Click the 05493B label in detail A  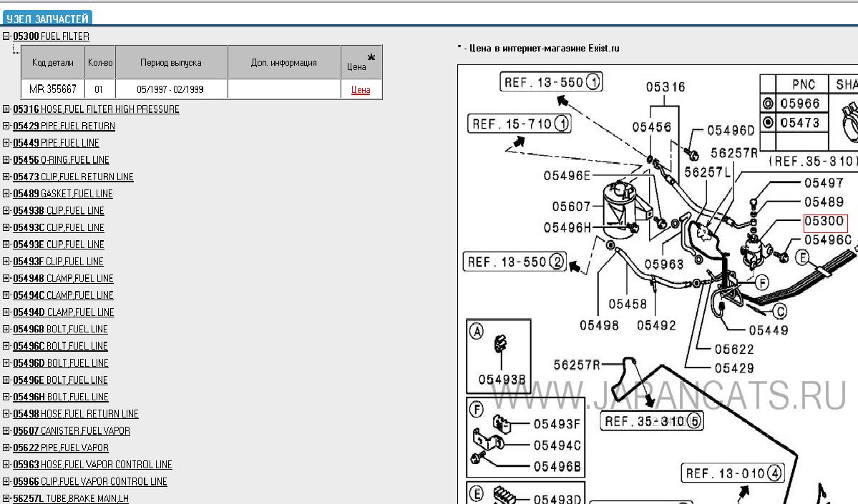coord(502,380)
